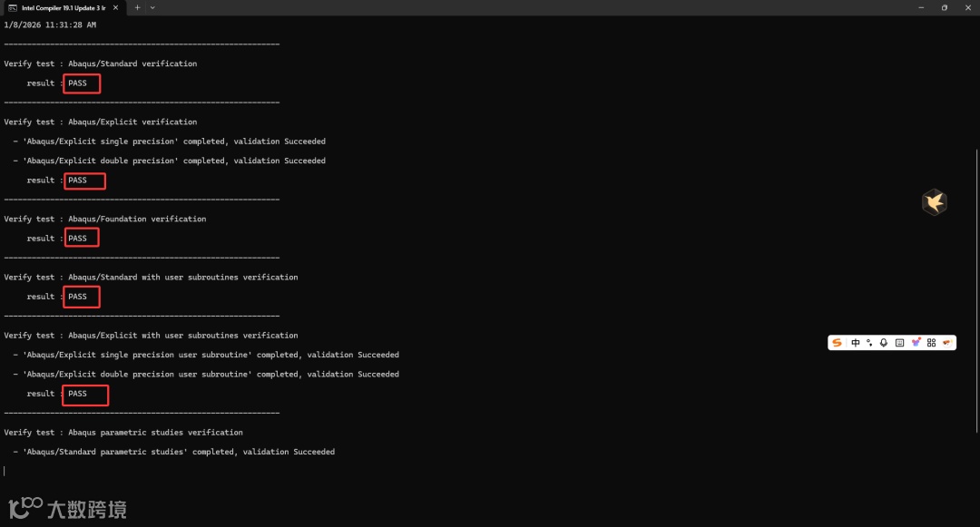Click 'Abaqus/Explicit single precision' completed line
This screenshot has width=980, height=527.
170,142
